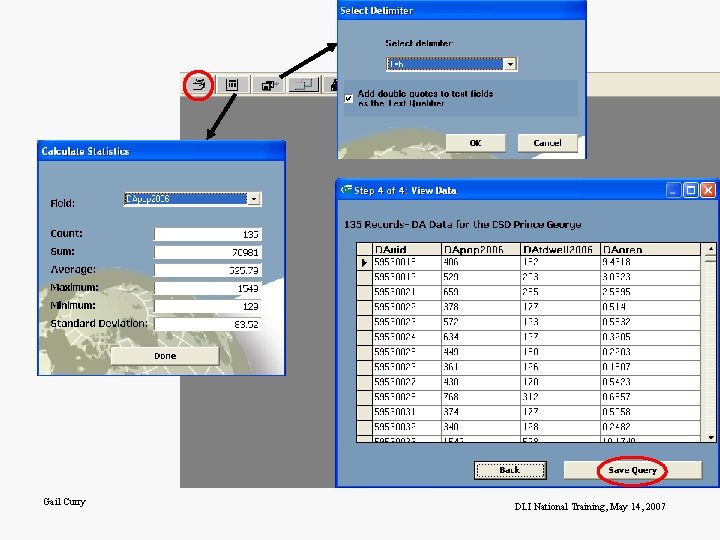This screenshot has height=540, width=720.
Task: Click the Count value field showing 135
Action: point(208,234)
